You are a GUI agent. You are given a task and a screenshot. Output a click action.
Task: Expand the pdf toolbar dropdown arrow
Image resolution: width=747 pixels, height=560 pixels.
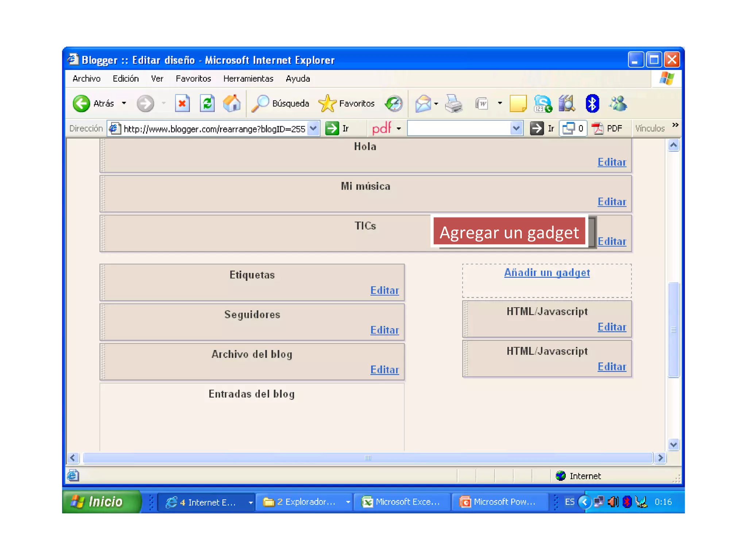pos(399,129)
